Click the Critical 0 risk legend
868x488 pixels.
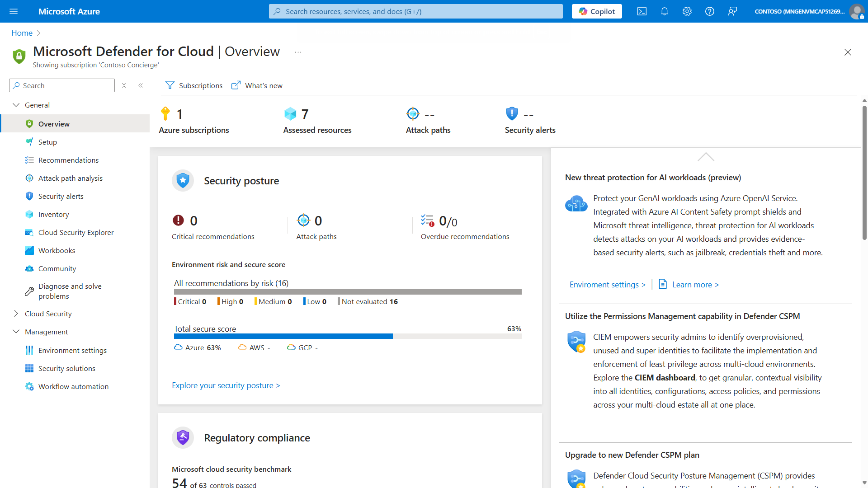190,301
